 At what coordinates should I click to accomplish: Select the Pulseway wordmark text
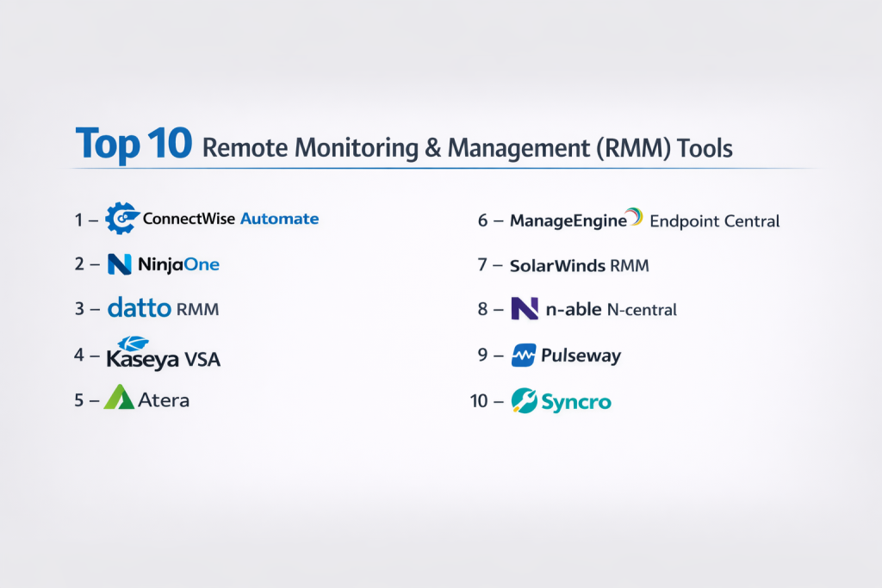[x=581, y=356]
